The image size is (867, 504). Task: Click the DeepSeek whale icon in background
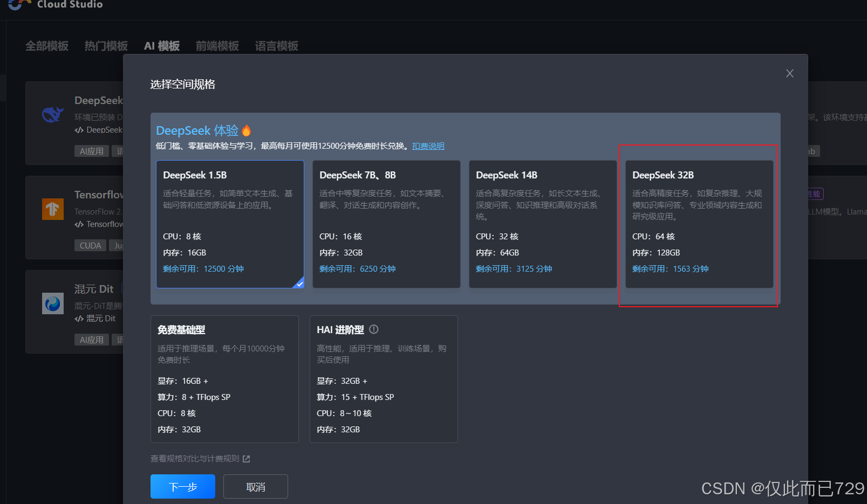pos(53,114)
